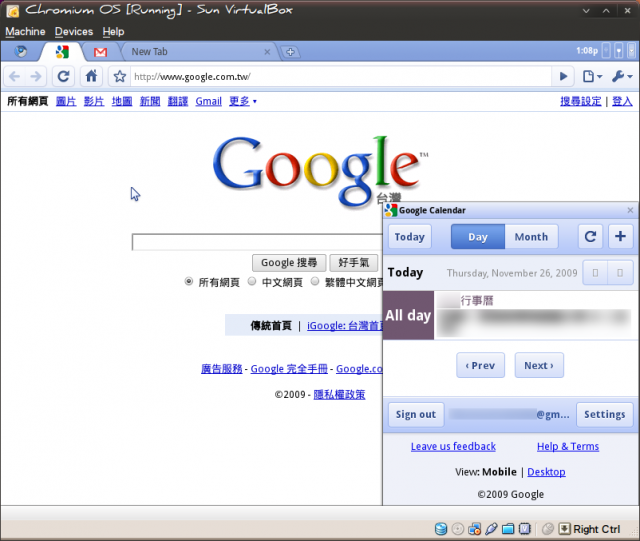This screenshot has height=541, width=640.
Task: Open the Gmail link in Google bar
Action: tap(209, 101)
